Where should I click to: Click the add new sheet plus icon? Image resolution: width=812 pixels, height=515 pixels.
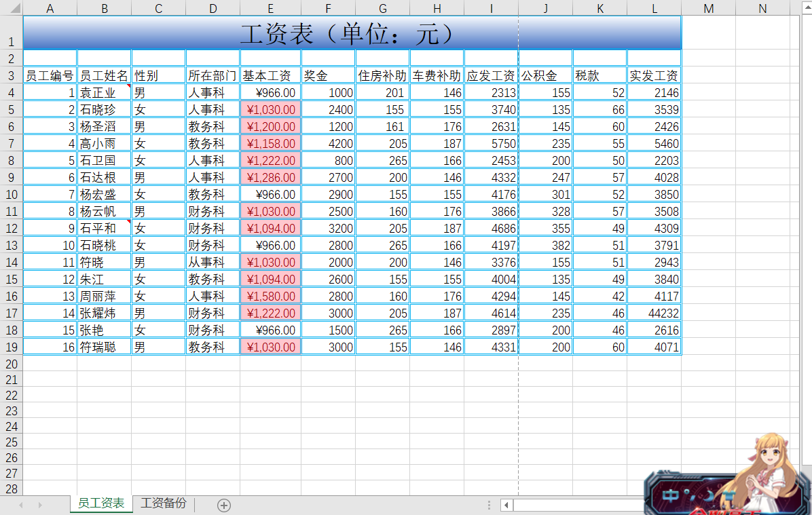[x=224, y=506]
